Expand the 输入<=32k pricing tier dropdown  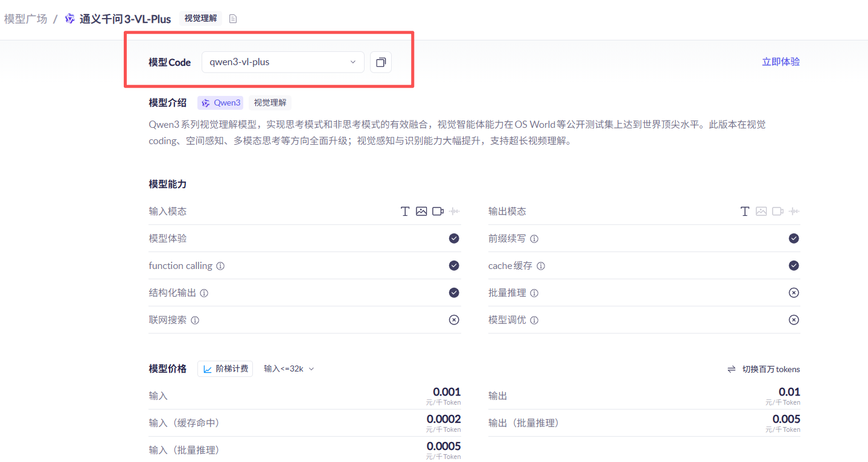pyautogui.click(x=289, y=369)
